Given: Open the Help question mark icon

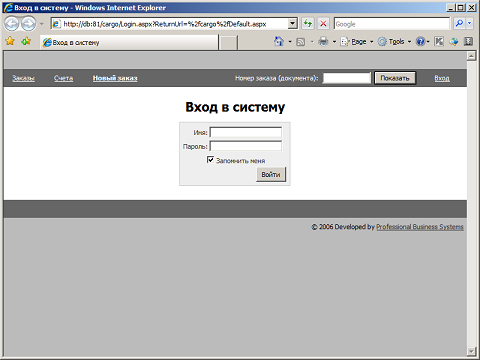Looking at the screenshot, I should coord(421,42).
